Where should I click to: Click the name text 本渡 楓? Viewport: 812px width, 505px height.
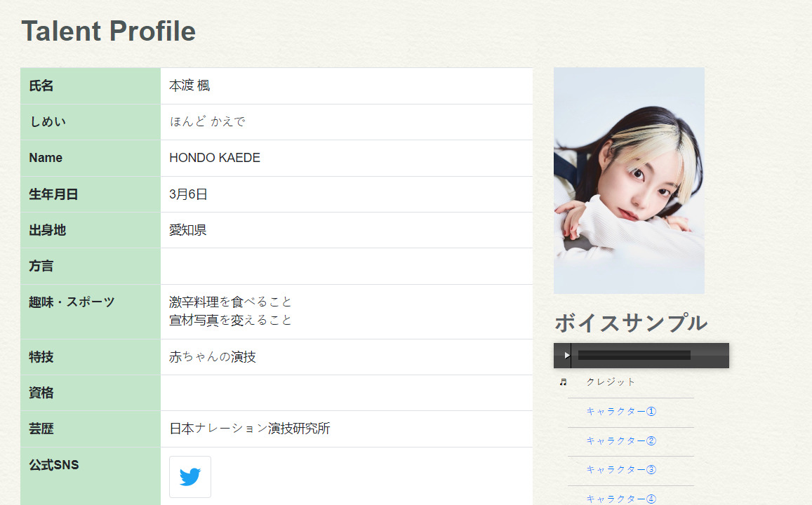click(x=189, y=86)
